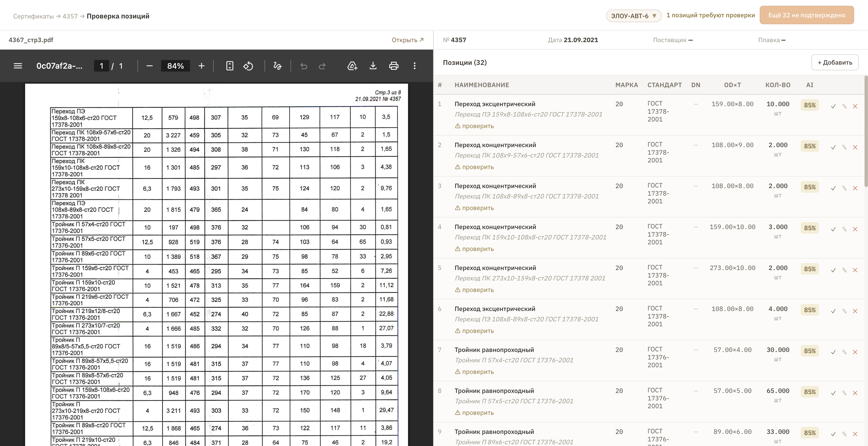Click the 84% zoom level field
Image resolution: width=868 pixels, height=446 pixels.
(176, 66)
